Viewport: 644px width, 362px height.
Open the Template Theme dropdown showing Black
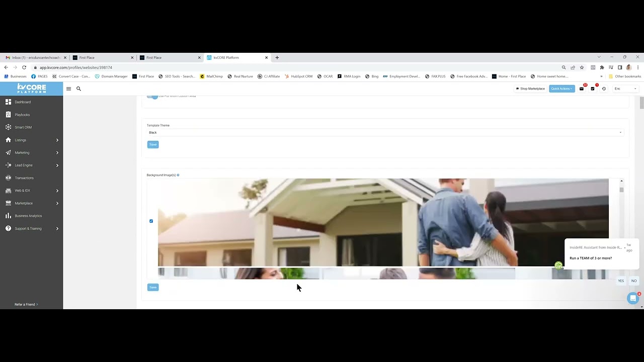tap(385, 132)
